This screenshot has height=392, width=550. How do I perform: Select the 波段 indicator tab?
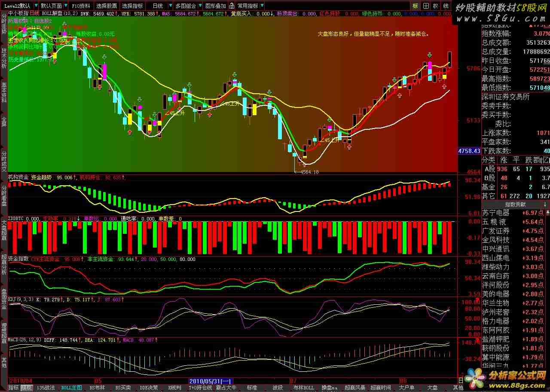coord(278,388)
